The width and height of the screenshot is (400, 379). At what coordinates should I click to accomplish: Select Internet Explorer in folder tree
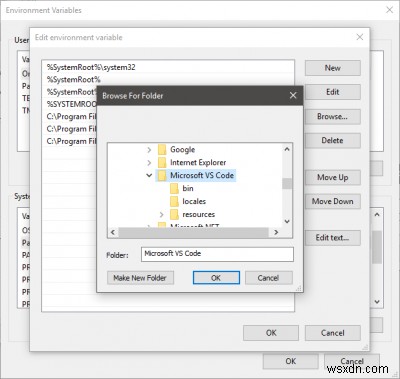click(x=198, y=163)
